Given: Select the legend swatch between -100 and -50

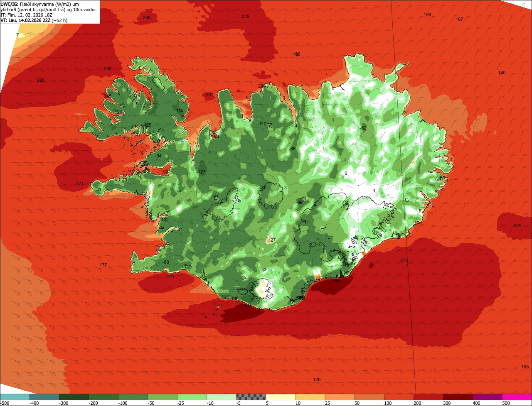Looking at the screenshot, I should (133, 396).
